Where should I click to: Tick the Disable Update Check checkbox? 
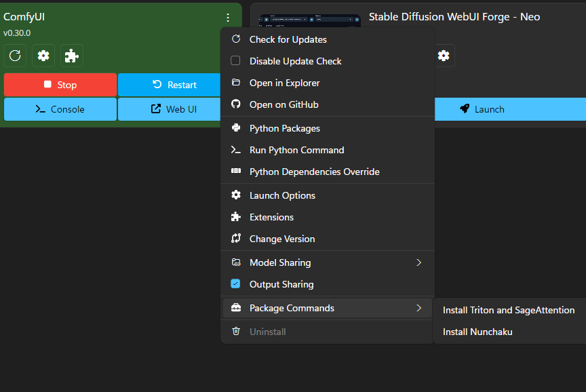[235, 60]
